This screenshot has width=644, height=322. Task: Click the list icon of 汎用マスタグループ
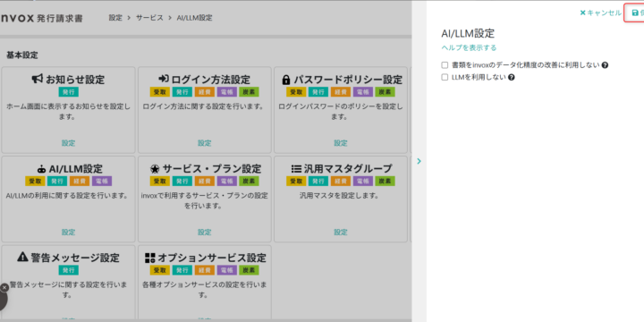[296, 168]
